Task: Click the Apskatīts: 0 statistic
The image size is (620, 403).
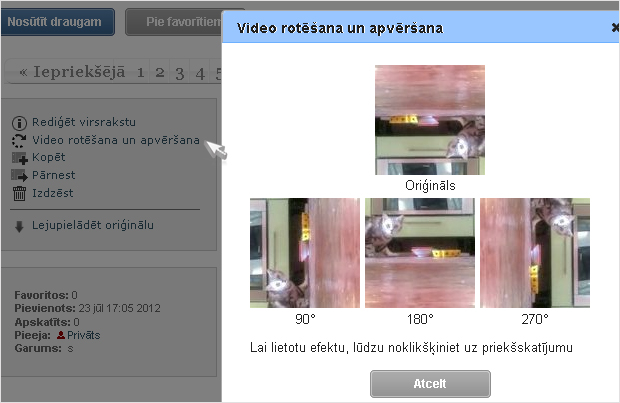Action: pyautogui.click(x=47, y=322)
